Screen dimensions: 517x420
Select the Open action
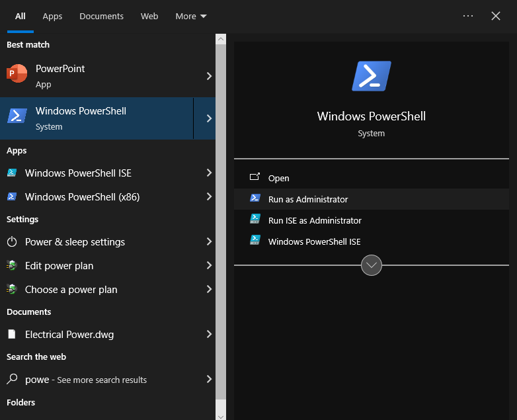(372, 178)
